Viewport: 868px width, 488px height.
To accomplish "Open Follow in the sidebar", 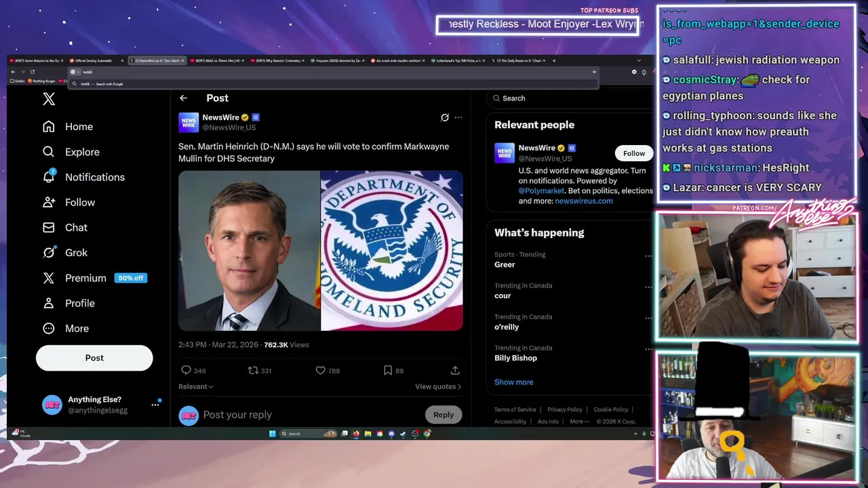I will (x=68, y=202).
